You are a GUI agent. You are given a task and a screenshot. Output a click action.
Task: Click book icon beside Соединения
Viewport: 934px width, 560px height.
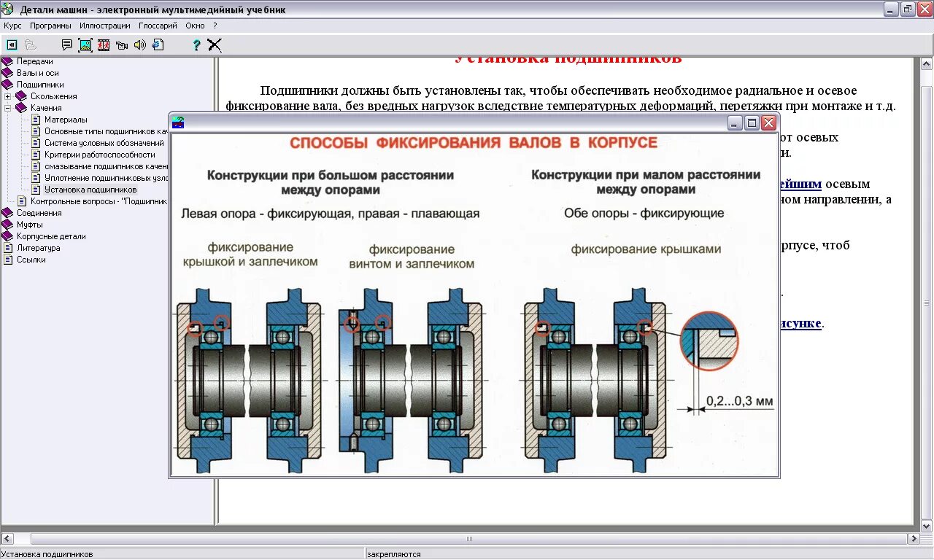point(8,213)
